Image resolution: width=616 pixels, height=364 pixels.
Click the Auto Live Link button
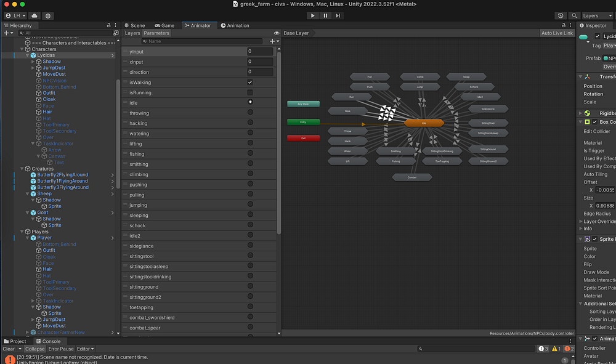(x=556, y=33)
